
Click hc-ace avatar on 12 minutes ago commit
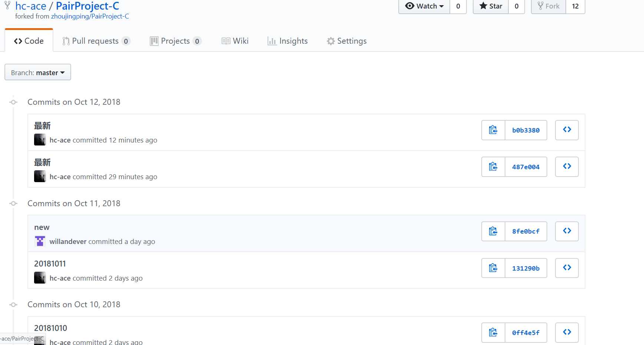[x=40, y=140]
